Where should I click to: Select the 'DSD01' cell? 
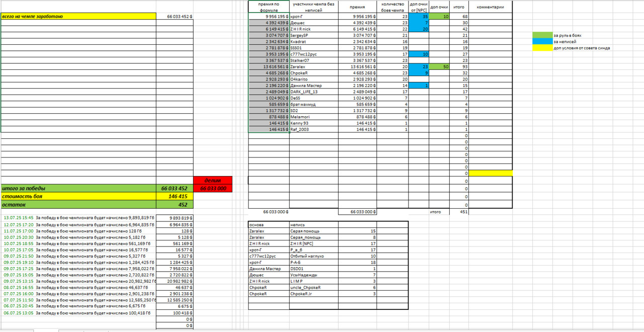click(x=313, y=268)
